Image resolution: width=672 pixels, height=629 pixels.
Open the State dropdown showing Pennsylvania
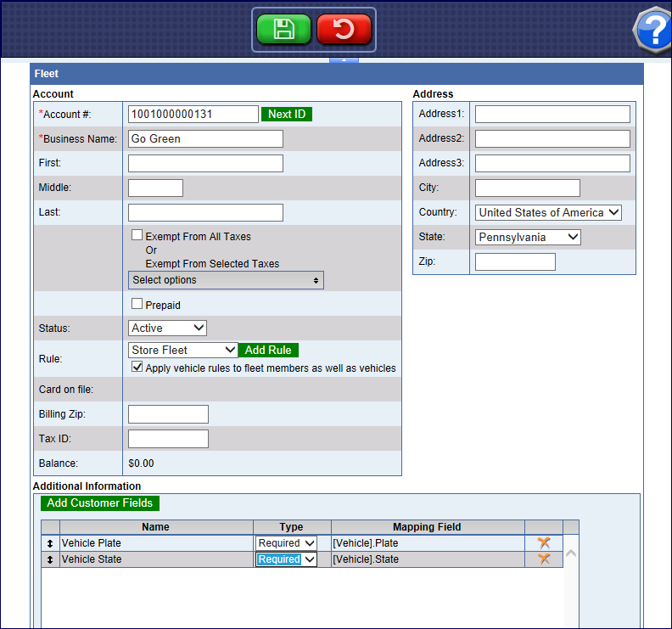coord(528,237)
